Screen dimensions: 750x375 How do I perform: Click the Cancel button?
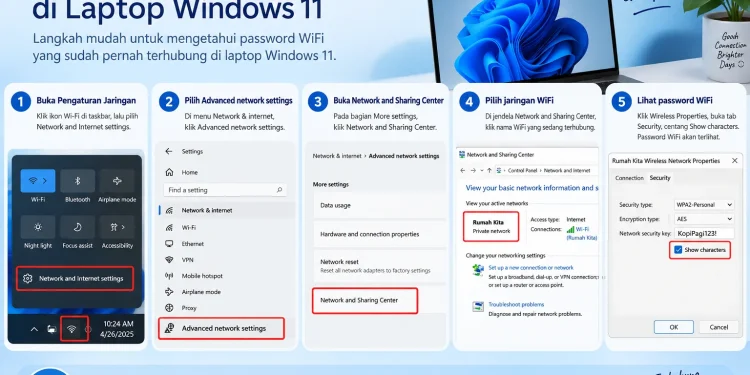(718, 327)
